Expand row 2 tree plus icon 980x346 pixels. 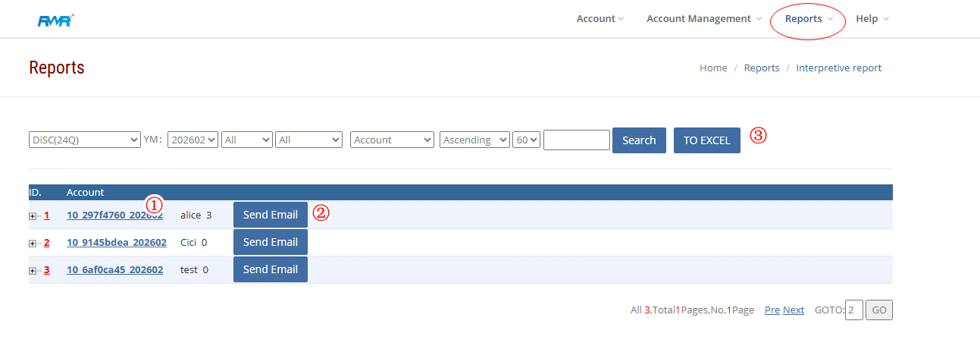(33, 243)
